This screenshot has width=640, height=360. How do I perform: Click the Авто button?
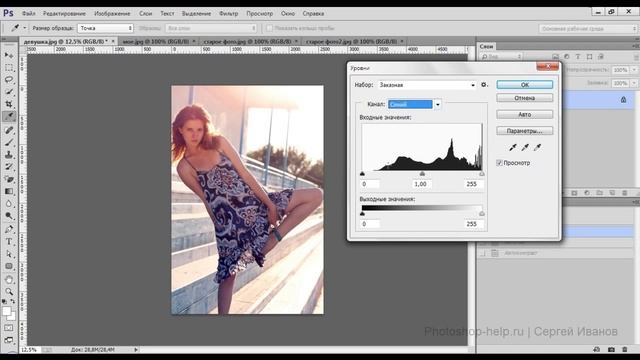pos(524,115)
